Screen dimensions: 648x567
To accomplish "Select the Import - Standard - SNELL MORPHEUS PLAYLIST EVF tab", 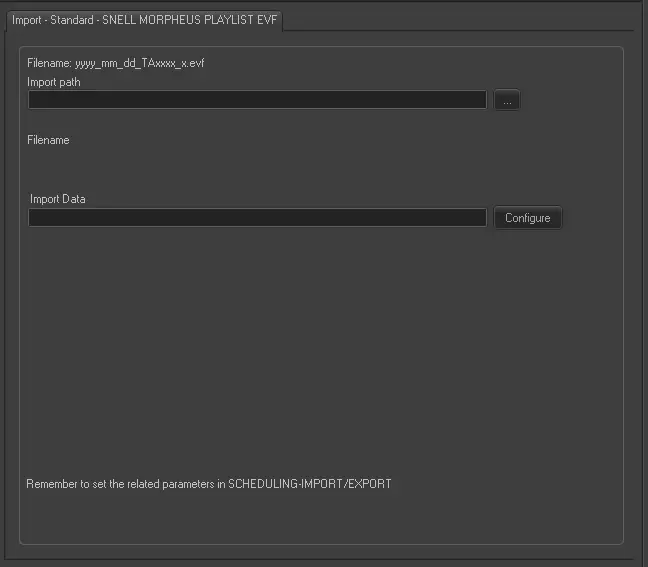I will click(144, 19).
